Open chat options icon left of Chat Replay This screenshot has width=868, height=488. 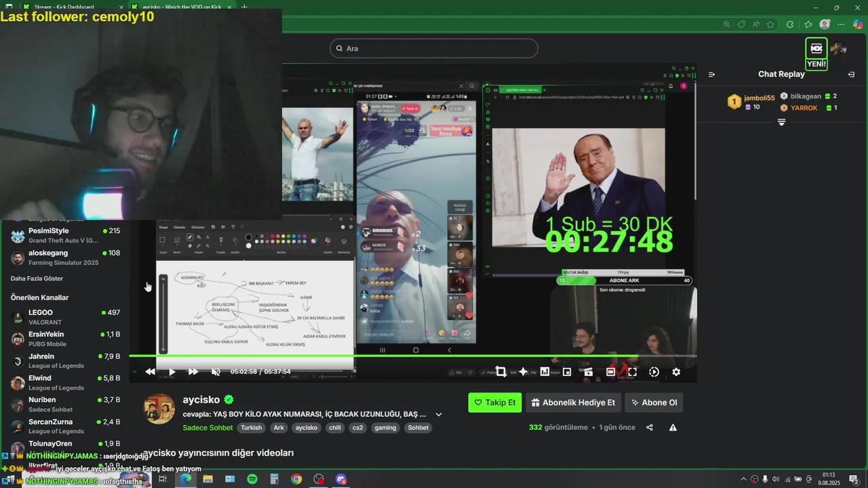[x=711, y=75]
